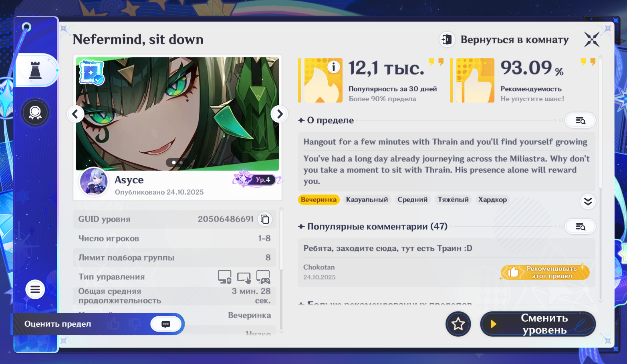627x364 pixels.
Task: Select the Средний tag
Action: (413, 199)
